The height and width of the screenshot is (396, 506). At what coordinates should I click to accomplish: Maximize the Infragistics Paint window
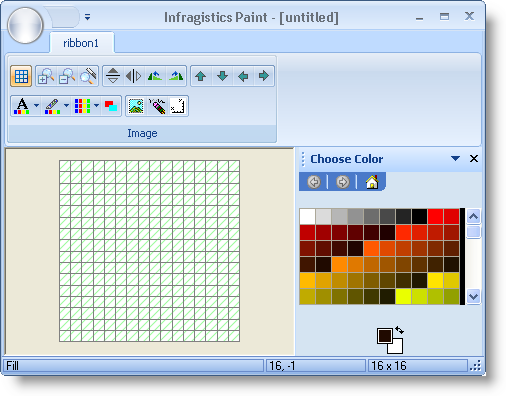coord(444,17)
